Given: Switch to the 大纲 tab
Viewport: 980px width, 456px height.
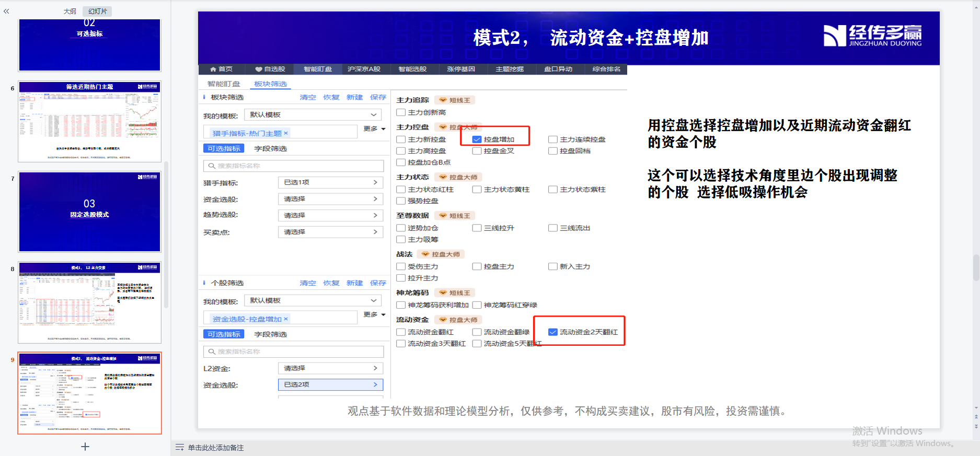Looking at the screenshot, I should (x=70, y=11).
